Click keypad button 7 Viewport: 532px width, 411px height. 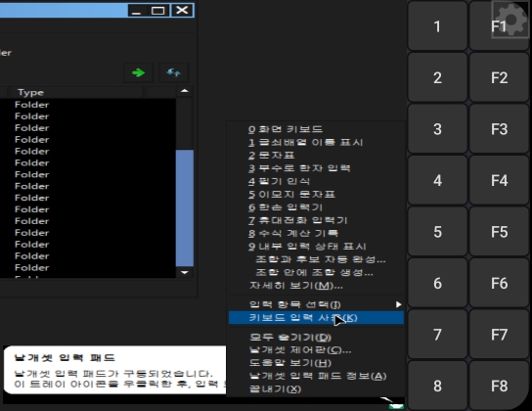437,335
